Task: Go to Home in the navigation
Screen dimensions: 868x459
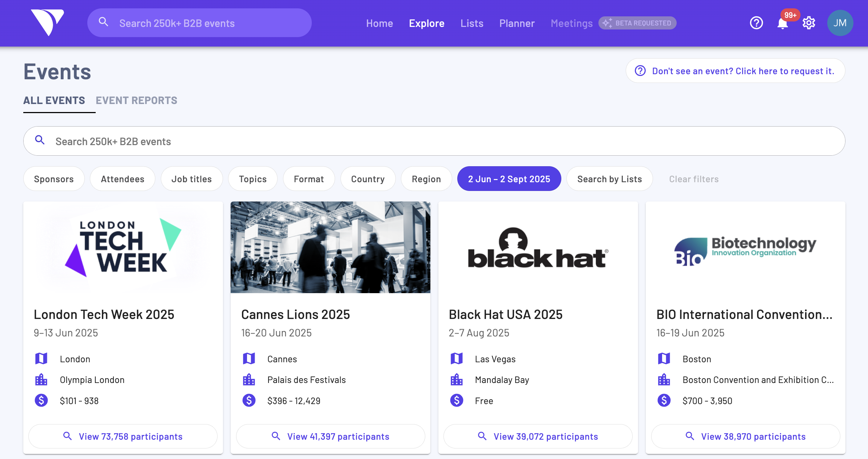Action: [379, 23]
